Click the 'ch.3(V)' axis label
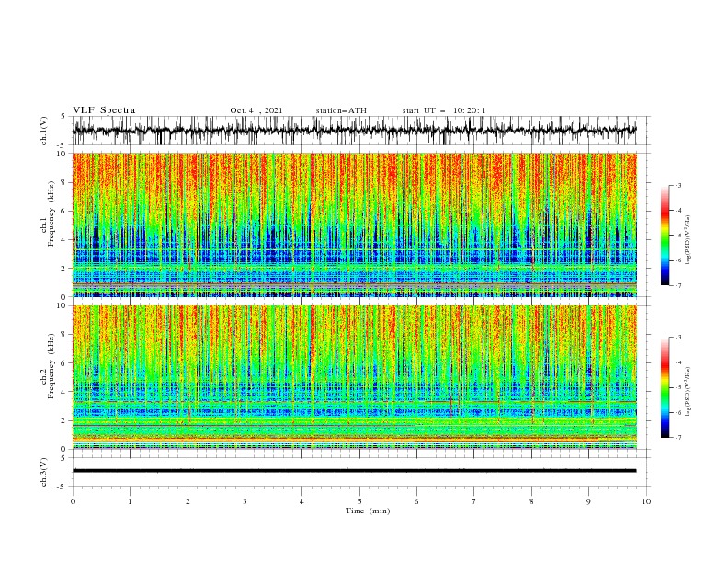 coord(44,472)
